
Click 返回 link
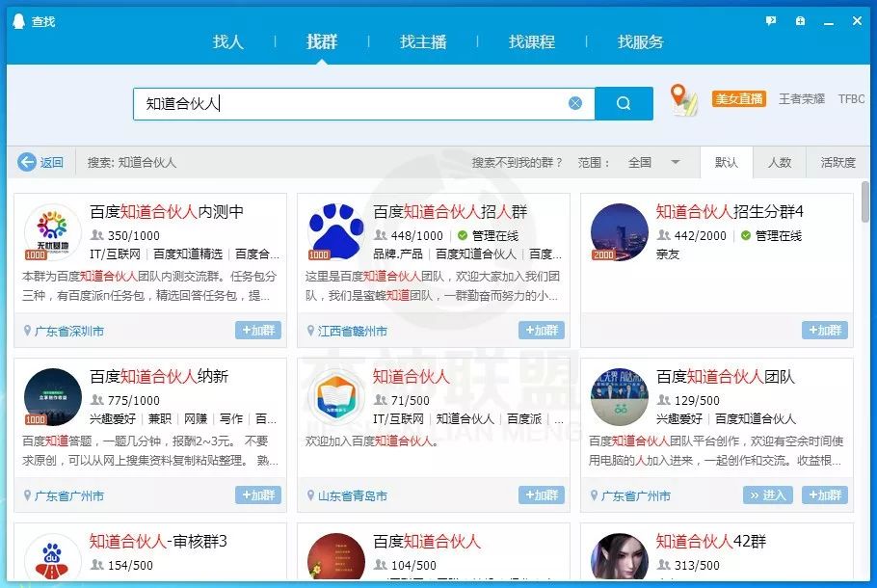pyautogui.click(x=51, y=163)
